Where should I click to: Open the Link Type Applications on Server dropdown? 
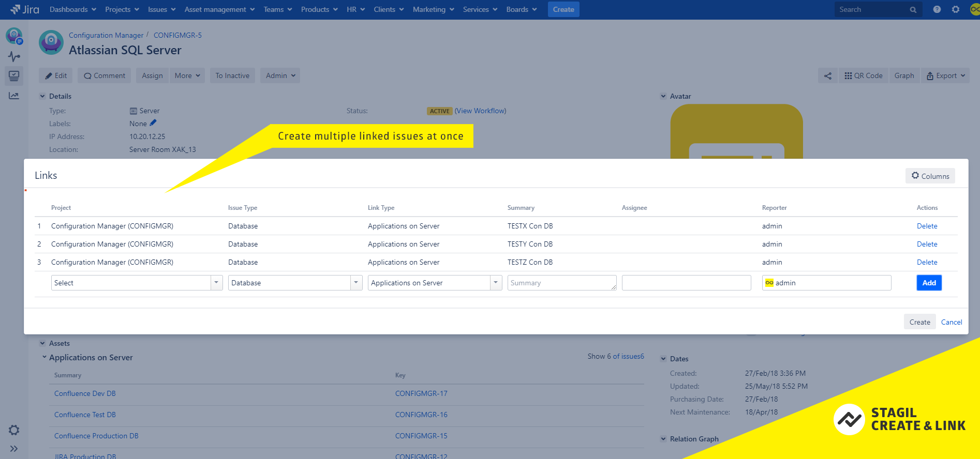pos(435,283)
